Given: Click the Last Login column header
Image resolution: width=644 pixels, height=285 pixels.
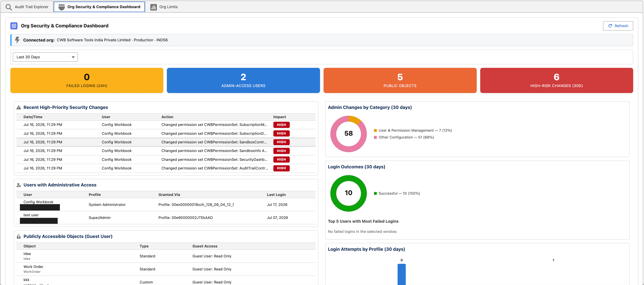Looking at the screenshot, I should 276,195.
